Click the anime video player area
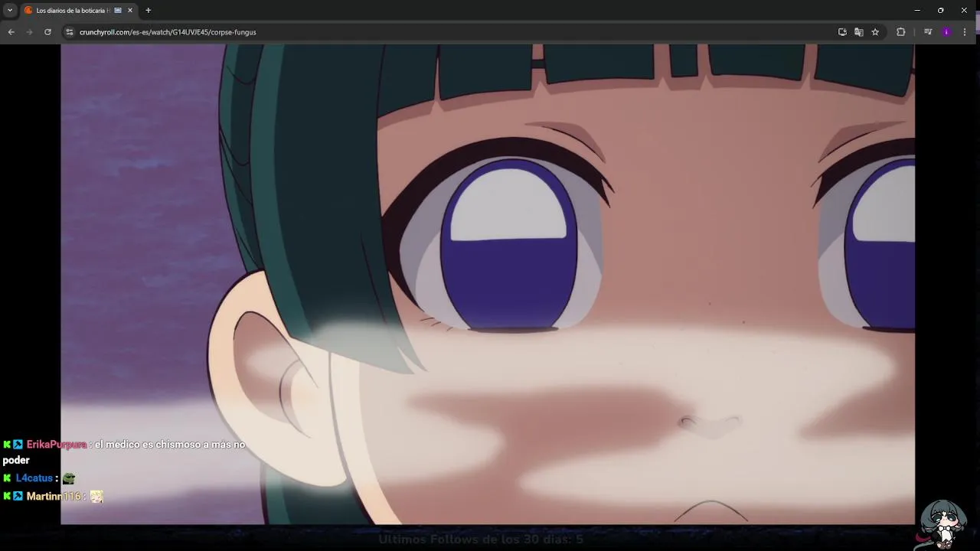This screenshot has height=551, width=980. (488, 284)
